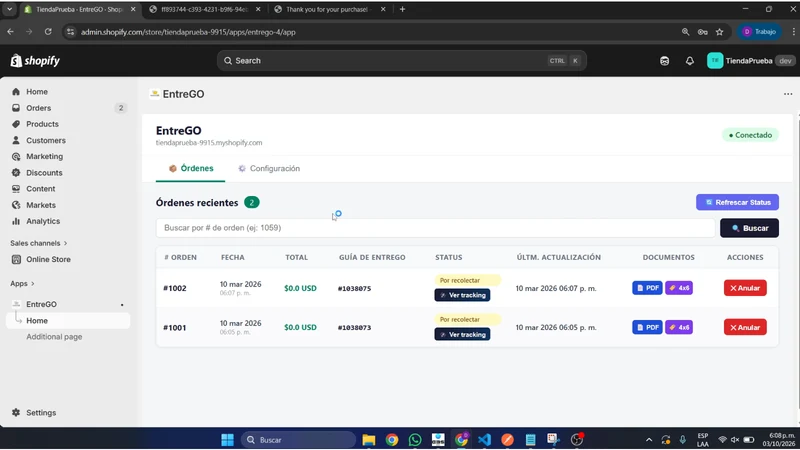
Task: Switch to the ff893744 browser tab
Action: pyautogui.click(x=204, y=9)
